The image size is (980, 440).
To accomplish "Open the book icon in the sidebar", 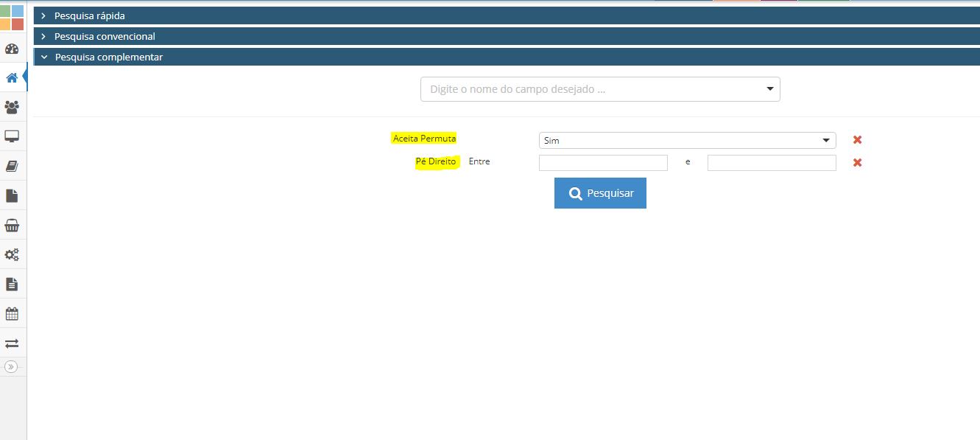I will 12,165.
